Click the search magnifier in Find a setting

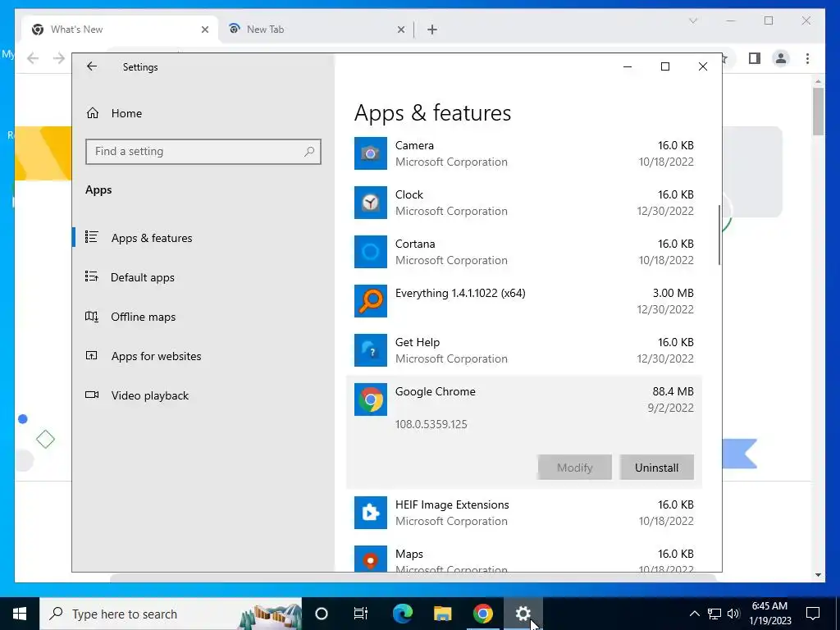309,152
